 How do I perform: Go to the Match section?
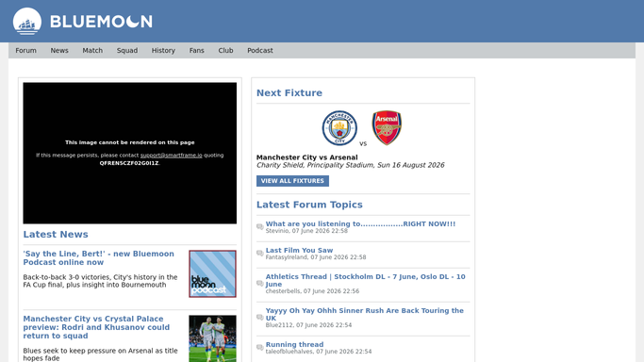point(92,51)
